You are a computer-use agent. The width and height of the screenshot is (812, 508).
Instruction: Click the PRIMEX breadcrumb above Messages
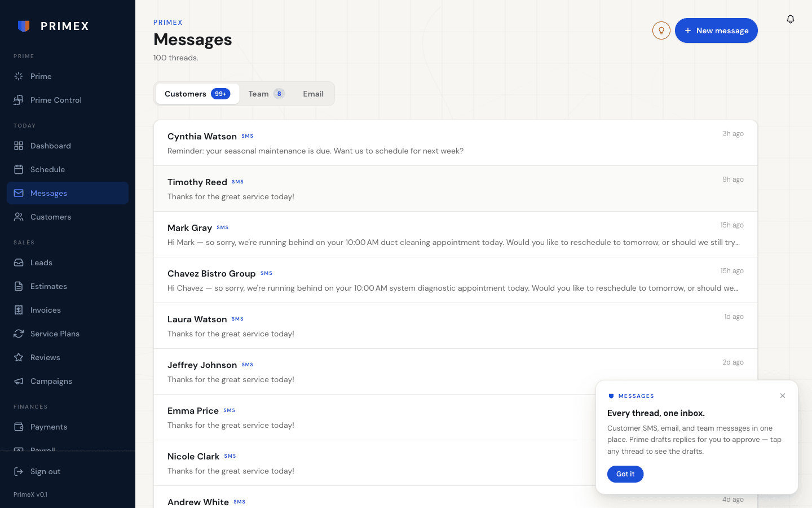pyautogui.click(x=168, y=23)
